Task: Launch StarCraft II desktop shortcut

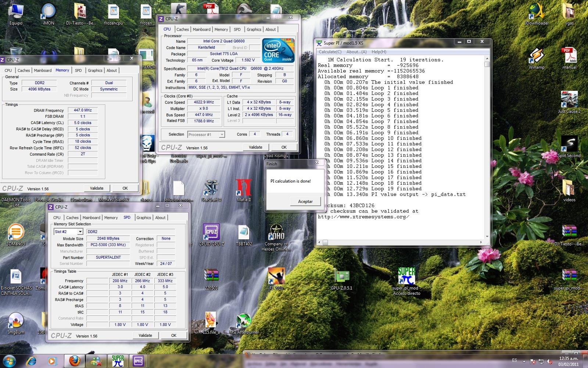Action: click(x=211, y=191)
